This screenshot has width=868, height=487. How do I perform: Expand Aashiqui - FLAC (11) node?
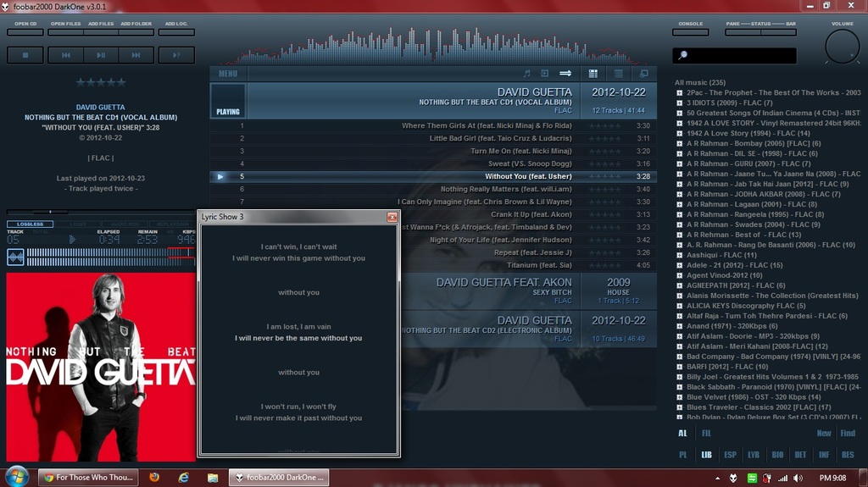tap(679, 255)
